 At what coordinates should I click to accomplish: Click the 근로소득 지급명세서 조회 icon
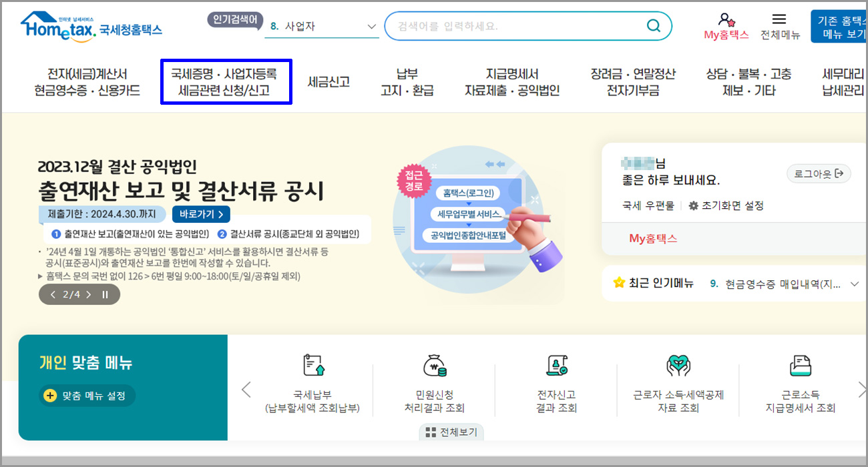[x=800, y=366]
